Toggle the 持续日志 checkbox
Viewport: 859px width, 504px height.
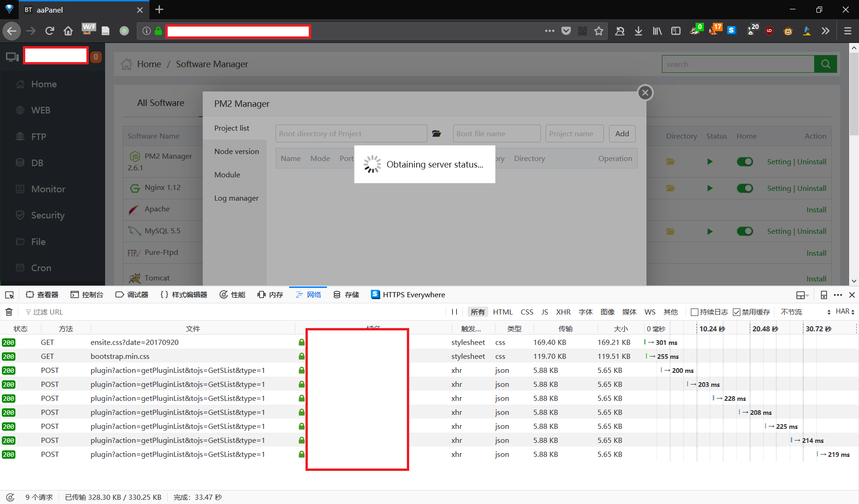point(695,312)
